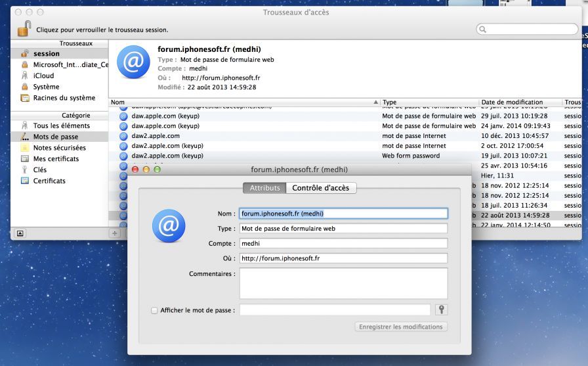Click the add item plus button
This screenshot has height=366, width=588.
[x=115, y=233]
